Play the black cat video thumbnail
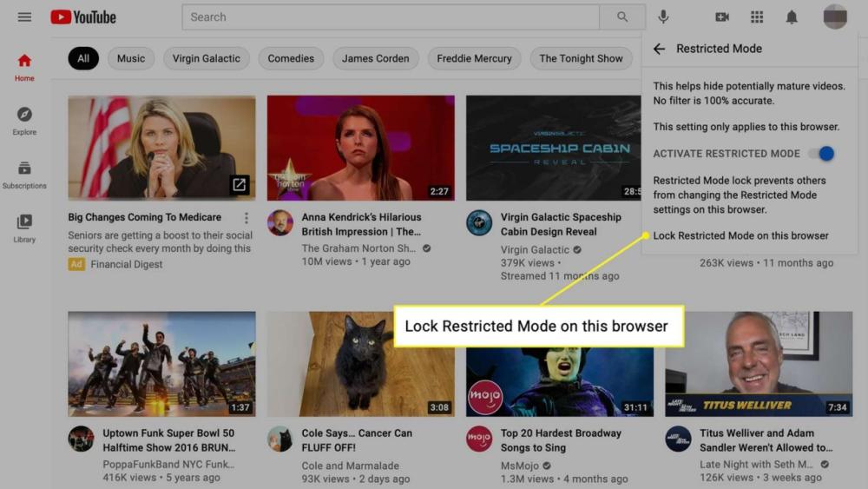 [361, 364]
